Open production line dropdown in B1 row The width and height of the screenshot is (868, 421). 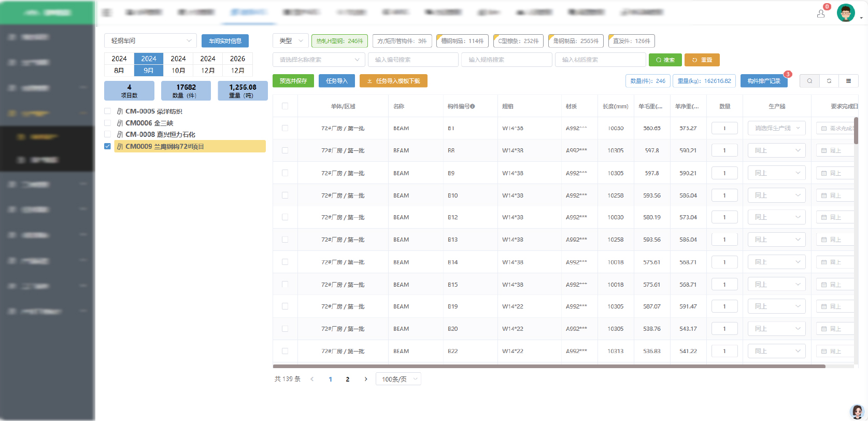point(776,128)
